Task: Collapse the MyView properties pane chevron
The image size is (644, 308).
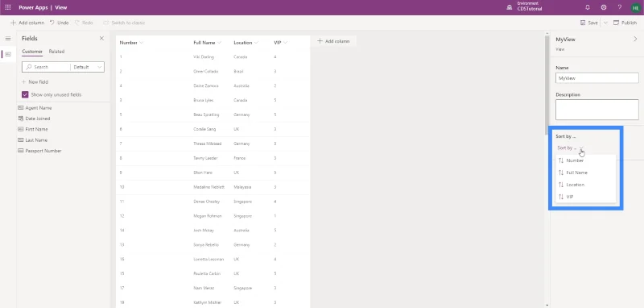Action: click(x=635, y=39)
